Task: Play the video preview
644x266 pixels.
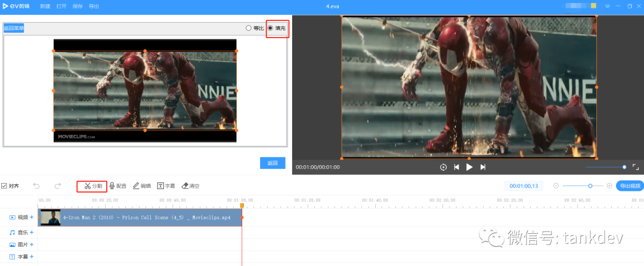Action: click(x=469, y=167)
